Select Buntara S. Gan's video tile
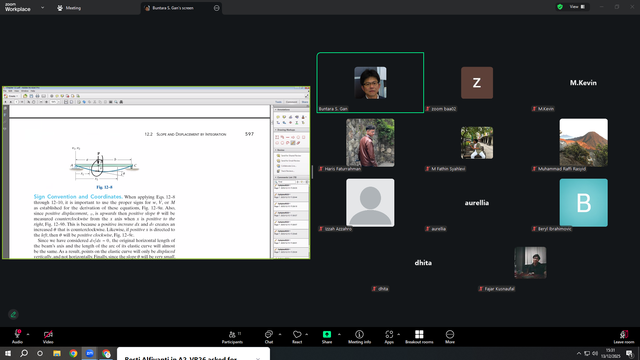The width and height of the screenshot is (640, 360). [370, 82]
